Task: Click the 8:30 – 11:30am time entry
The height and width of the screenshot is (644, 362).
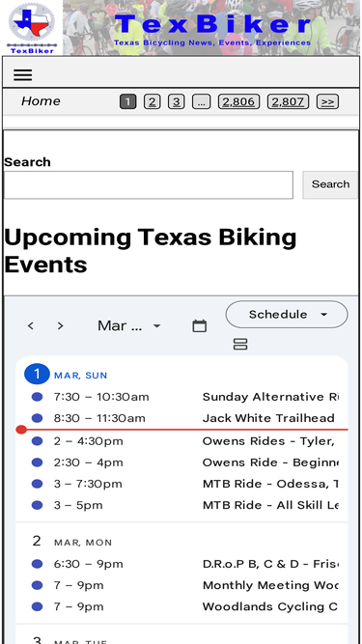Action: [99, 418]
